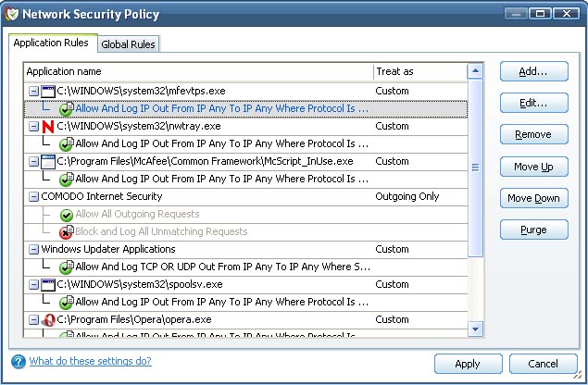
Task: Apply changes with the Apply button
Action: pos(468,364)
